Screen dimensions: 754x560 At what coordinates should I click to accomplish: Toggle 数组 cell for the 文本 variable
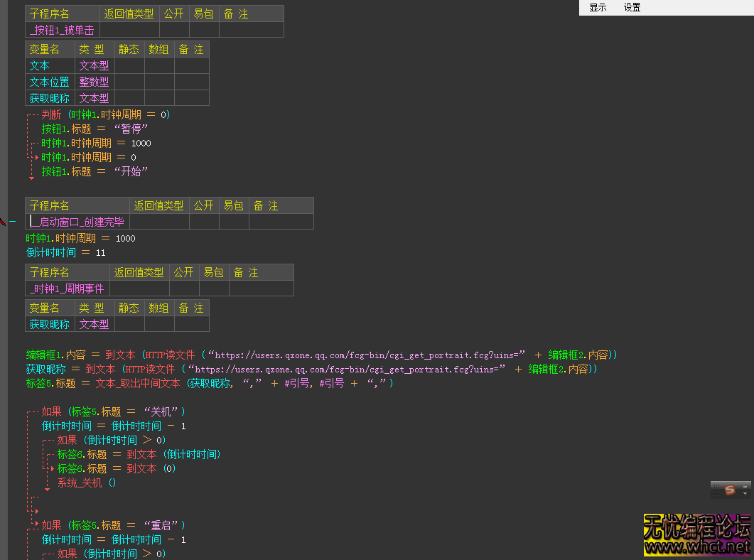coord(159,65)
